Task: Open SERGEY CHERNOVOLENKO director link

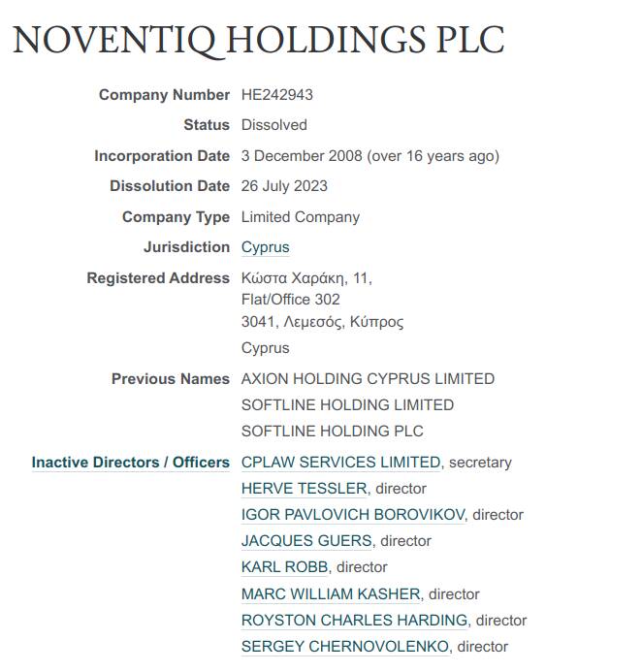Action: (344, 646)
